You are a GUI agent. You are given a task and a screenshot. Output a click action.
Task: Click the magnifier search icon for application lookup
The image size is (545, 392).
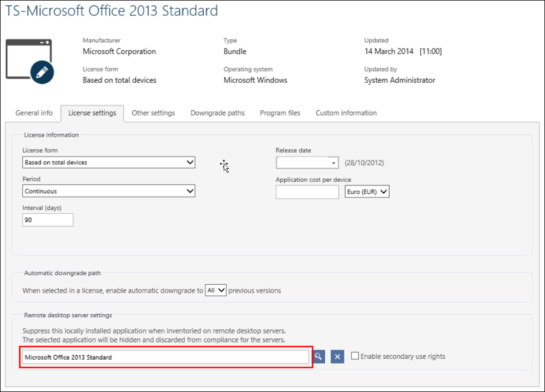pyautogui.click(x=318, y=356)
